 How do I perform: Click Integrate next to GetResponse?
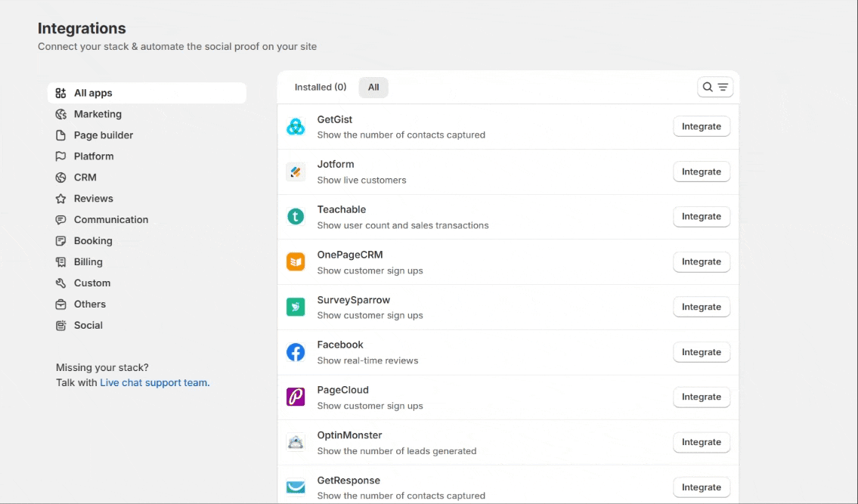coord(701,487)
